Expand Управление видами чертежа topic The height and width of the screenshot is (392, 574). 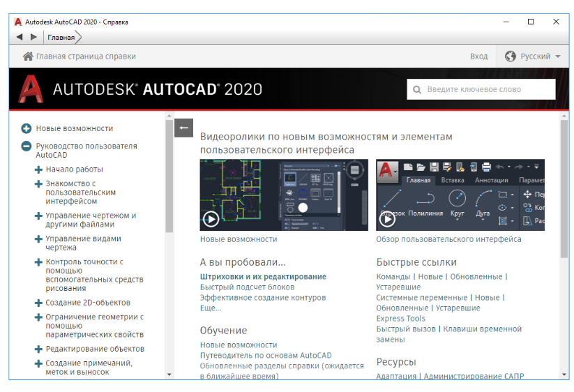(x=38, y=239)
